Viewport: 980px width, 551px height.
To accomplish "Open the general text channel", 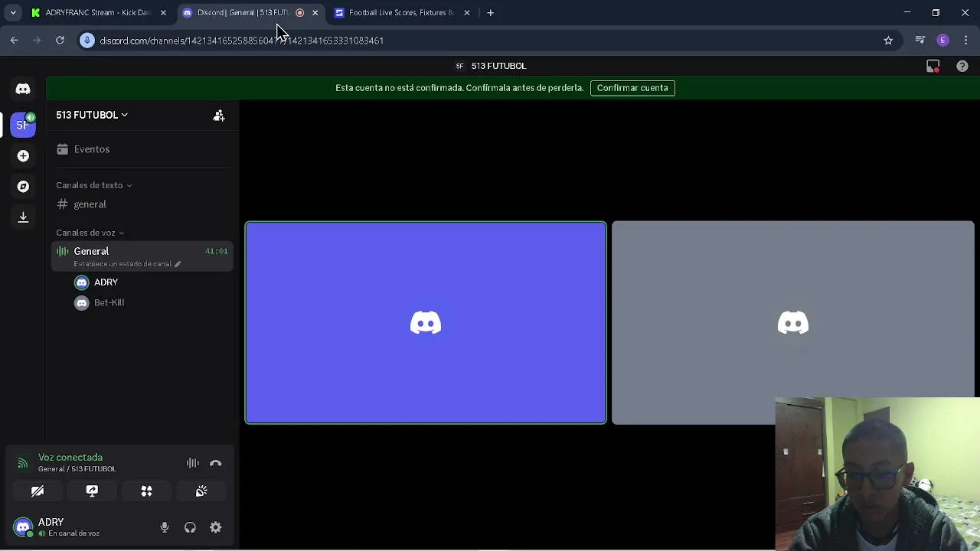I will pyautogui.click(x=142, y=204).
